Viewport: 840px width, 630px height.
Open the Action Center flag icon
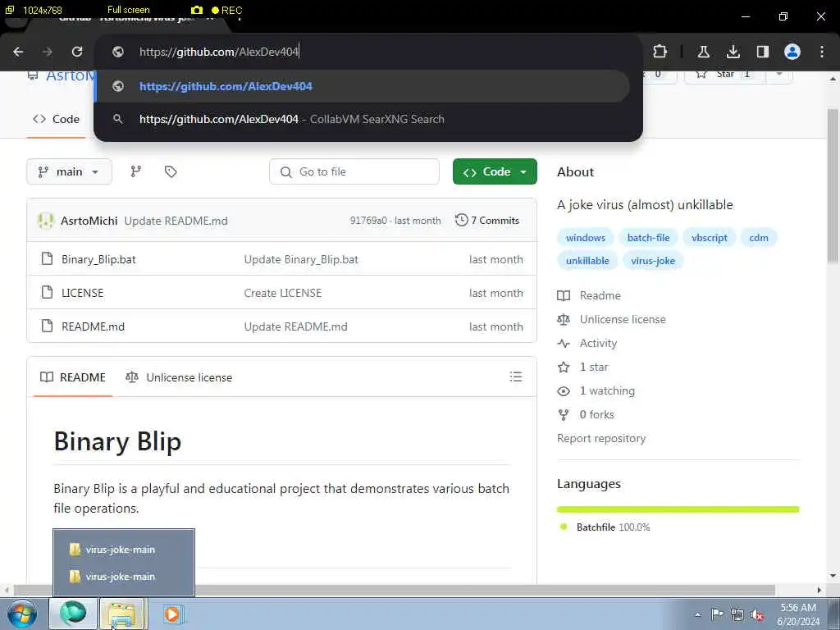(717, 614)
